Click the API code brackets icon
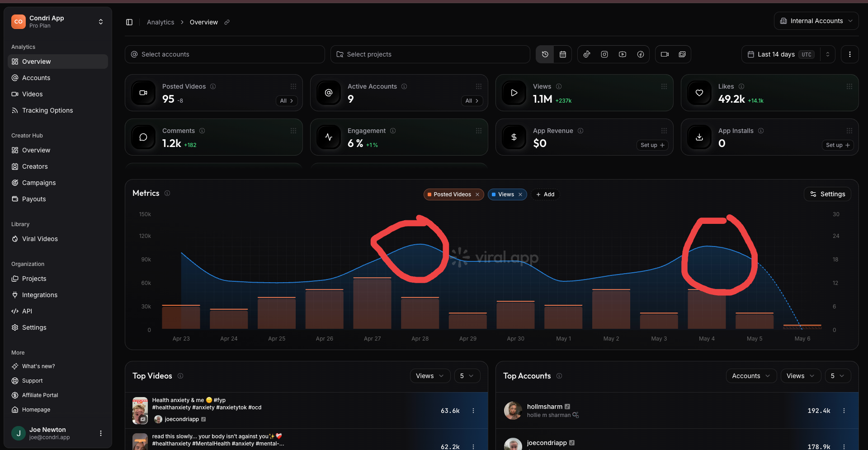 click(x=15, y=311)
